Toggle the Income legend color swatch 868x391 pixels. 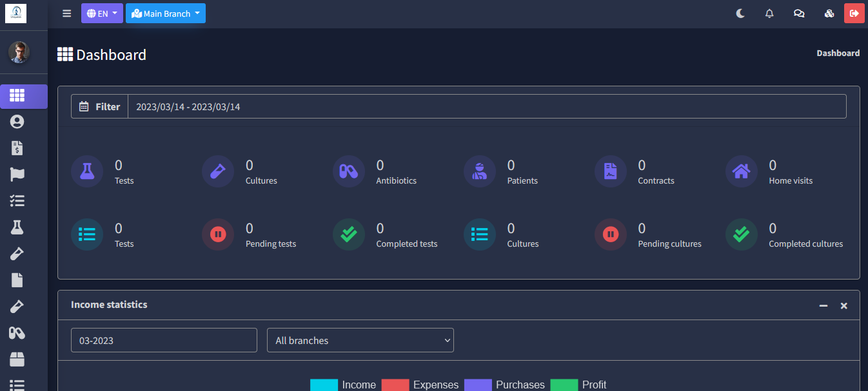(324, 385)
